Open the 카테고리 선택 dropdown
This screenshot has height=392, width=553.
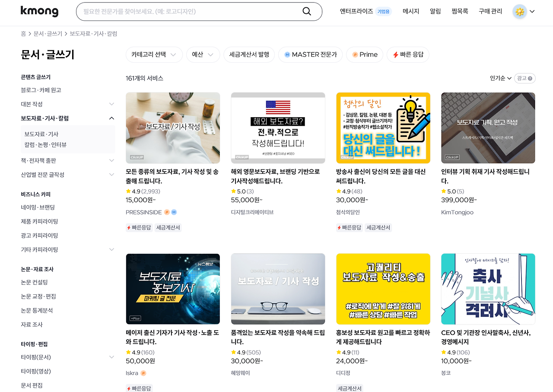point(154,54)
